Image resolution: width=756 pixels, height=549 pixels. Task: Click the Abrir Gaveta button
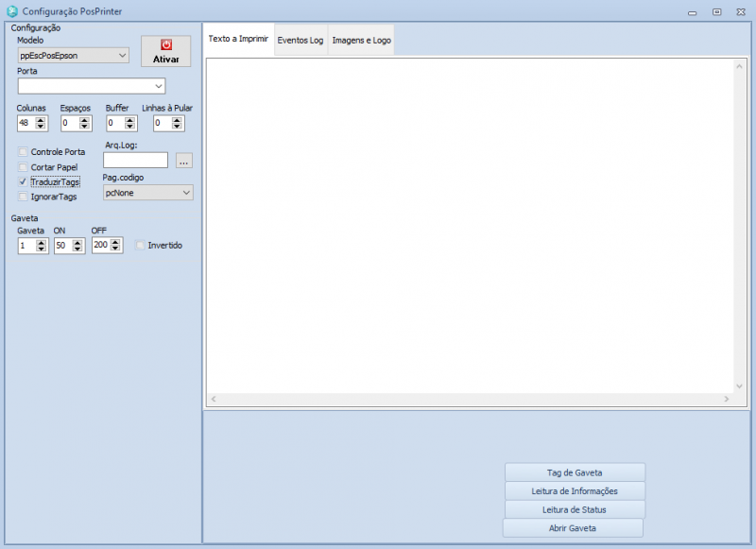pyautogui.click(x=573, y=528)
